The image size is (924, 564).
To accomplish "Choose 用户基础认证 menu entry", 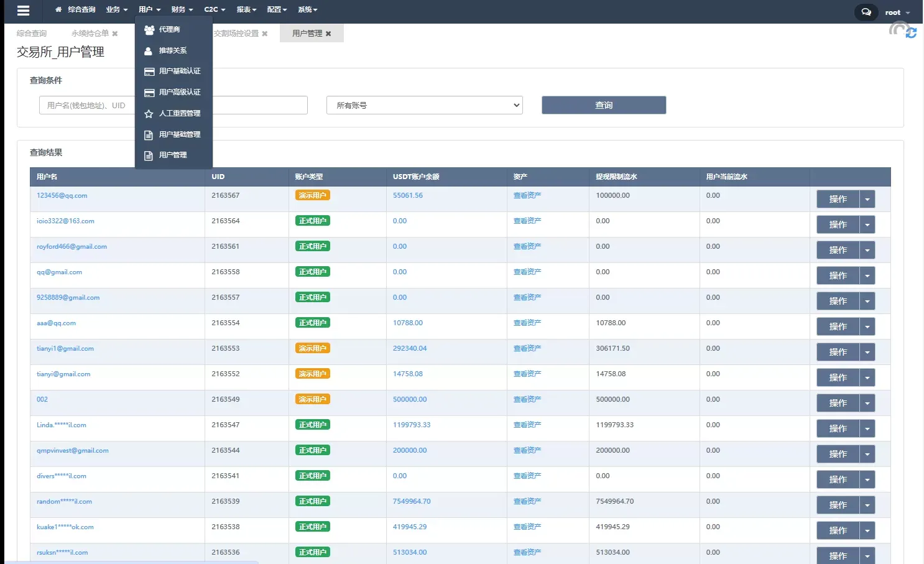I will click(x=179, y=72).
